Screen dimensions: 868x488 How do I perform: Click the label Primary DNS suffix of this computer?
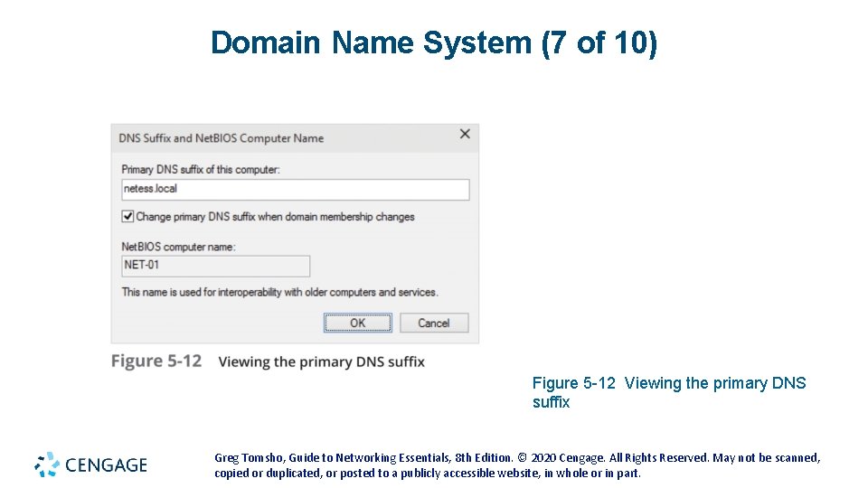point(201,169)
